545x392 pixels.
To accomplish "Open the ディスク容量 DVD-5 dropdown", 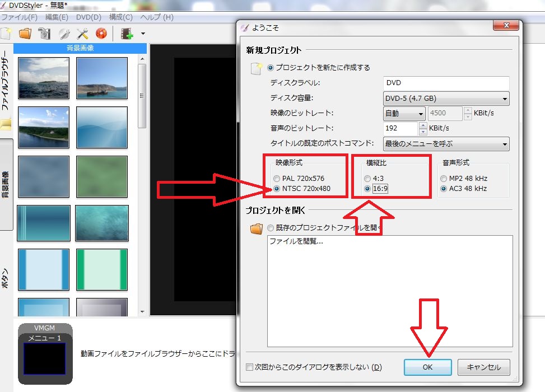I will tap(446, 99).
